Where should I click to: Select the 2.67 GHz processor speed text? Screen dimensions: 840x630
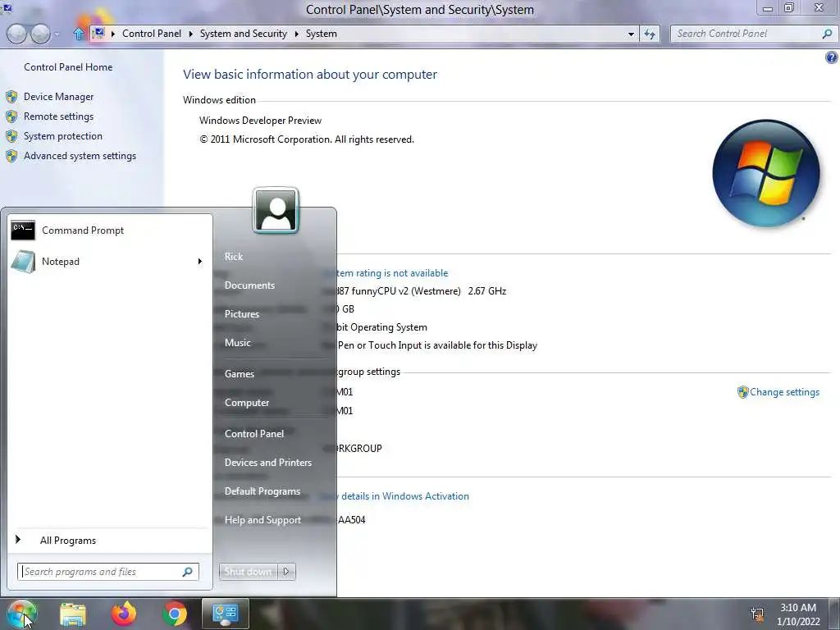487,291
